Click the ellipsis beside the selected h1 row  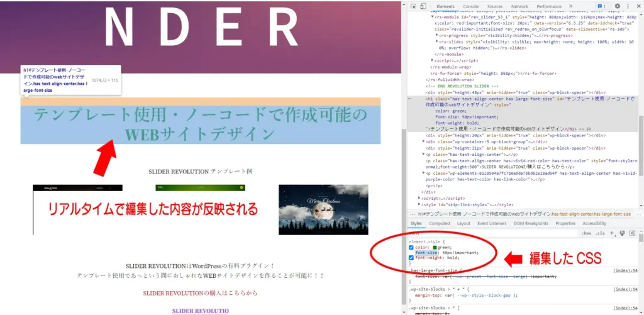point(409,99)
